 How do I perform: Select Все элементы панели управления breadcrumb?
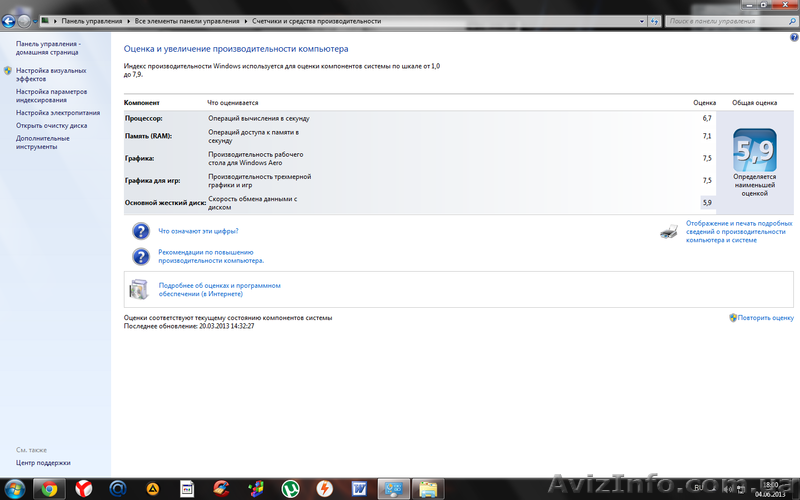click(188, 20)
